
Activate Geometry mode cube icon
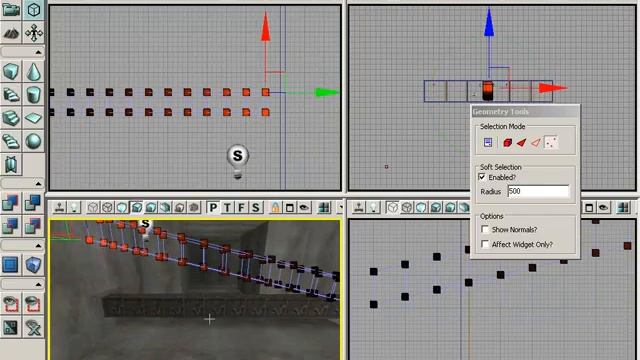click(x=33, y=9)
